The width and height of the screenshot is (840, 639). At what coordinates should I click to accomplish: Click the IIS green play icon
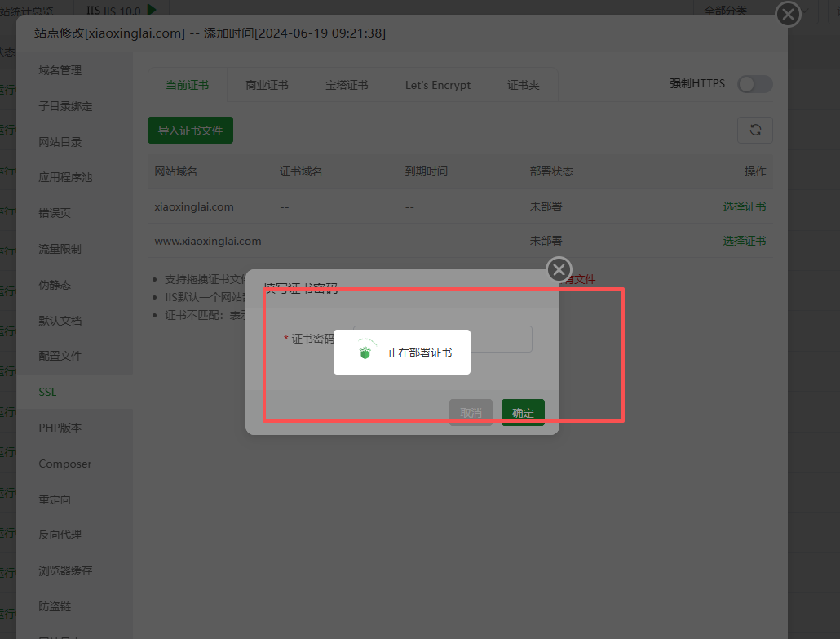(x=151, y=10)
